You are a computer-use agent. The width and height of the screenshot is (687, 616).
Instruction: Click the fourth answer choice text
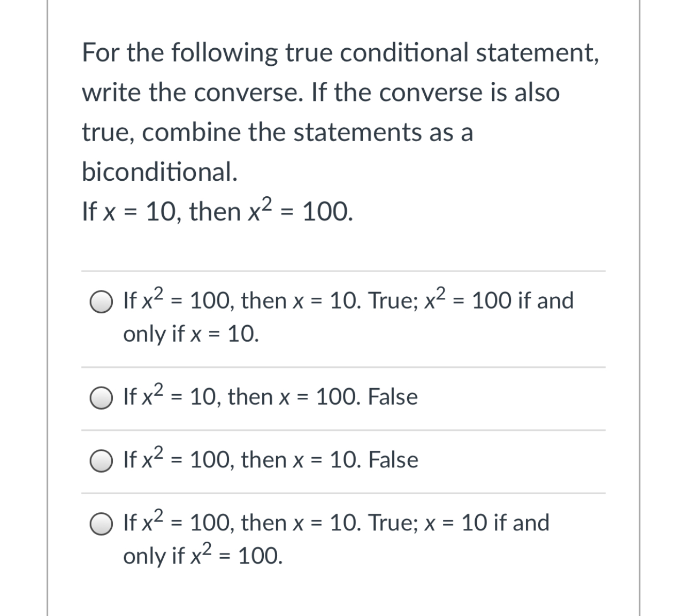336,523
